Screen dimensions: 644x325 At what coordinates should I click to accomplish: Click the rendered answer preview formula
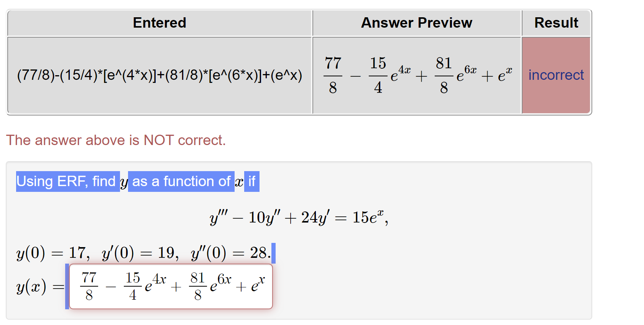coord(416,75)
